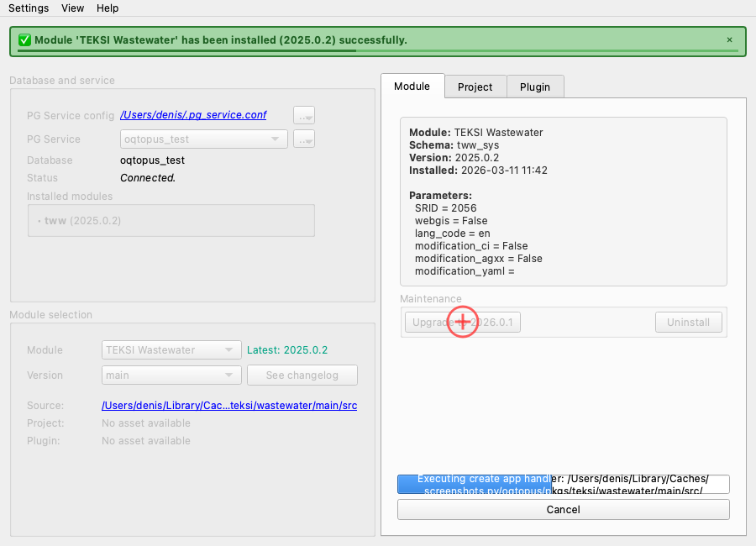
Task: Switch to the Project tab
Action: pyautogui.click(x=475, y=87)
